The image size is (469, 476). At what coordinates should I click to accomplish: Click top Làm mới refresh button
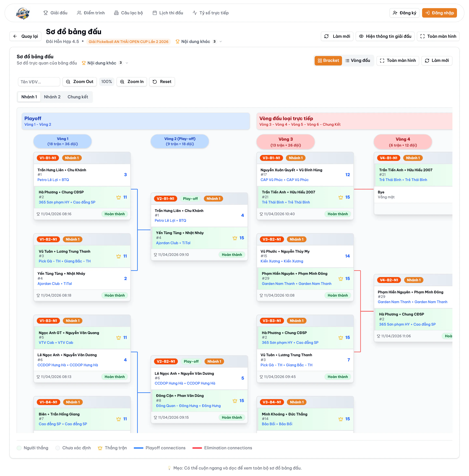point(337,36)
